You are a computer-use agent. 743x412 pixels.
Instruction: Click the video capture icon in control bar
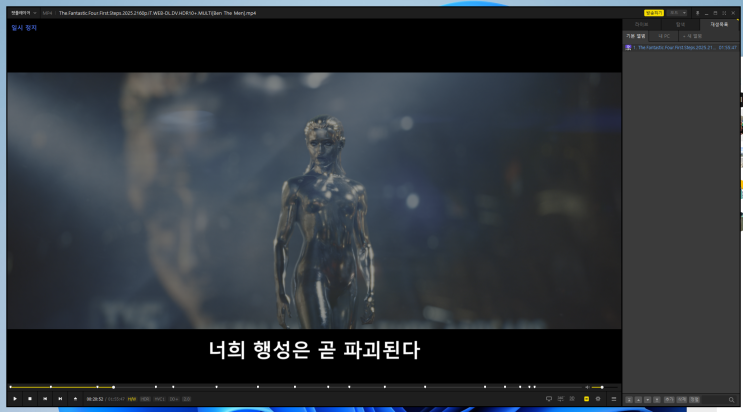561,399
